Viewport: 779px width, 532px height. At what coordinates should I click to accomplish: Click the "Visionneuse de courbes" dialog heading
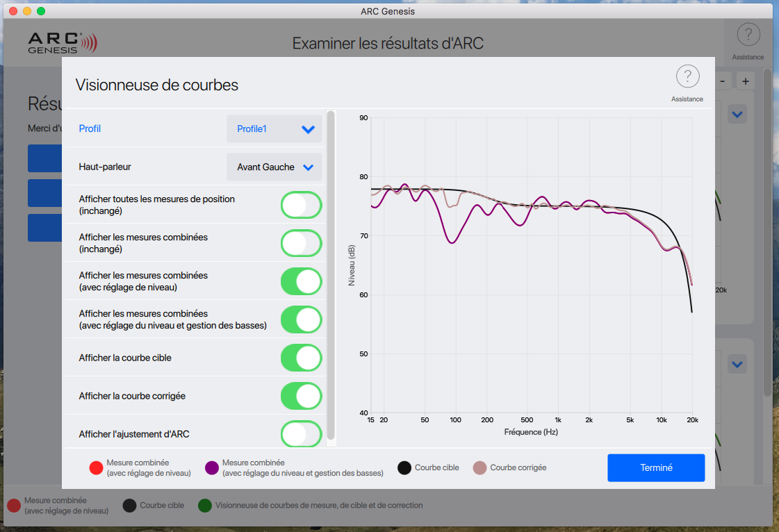(x=157, y=85)
